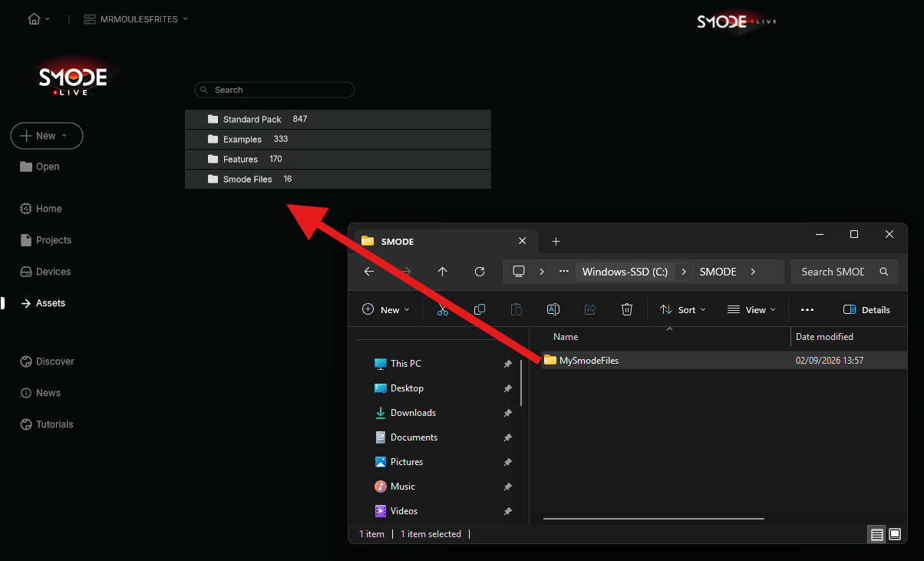Click the Rename icon in File Explorer

[553, 310]
